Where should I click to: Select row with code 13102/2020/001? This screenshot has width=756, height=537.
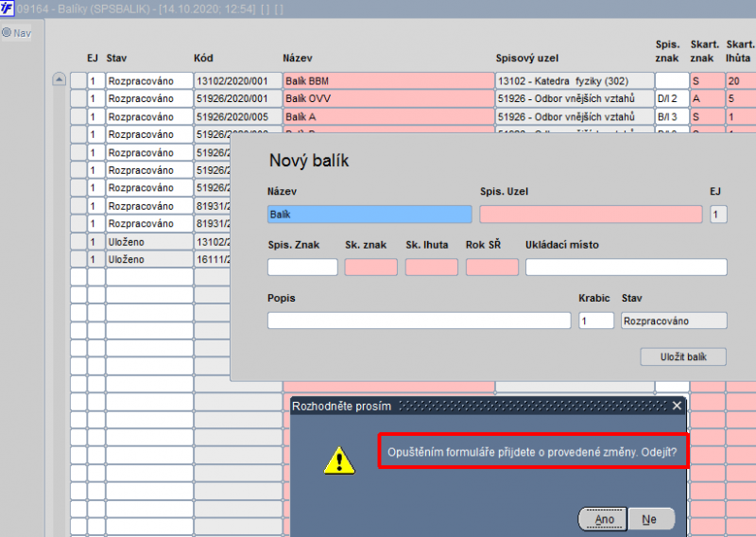238,81
